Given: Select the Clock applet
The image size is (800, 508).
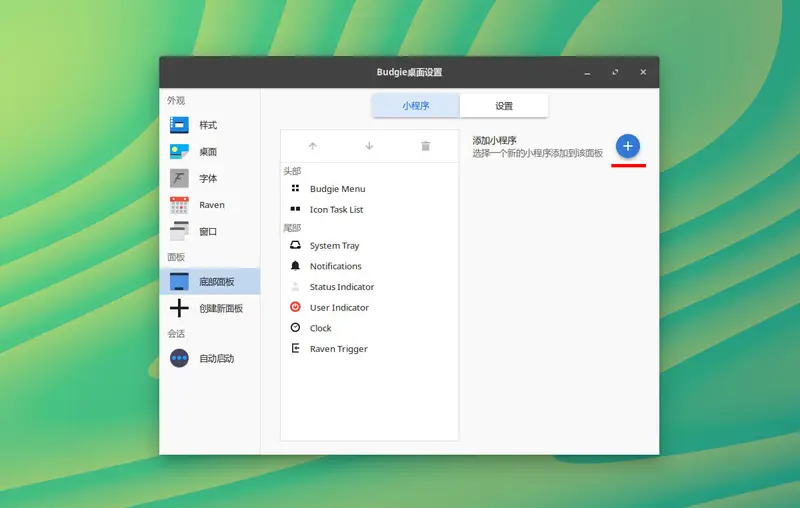Looking at the screenshot, I should [x=320, y=328].
